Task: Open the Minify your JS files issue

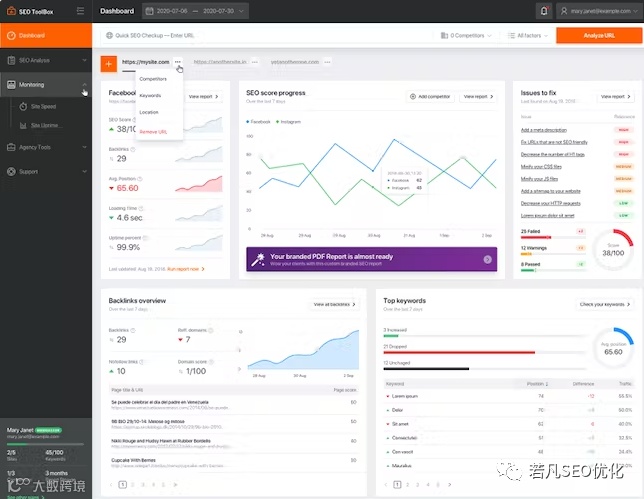Action: pyautogui.click(x=539, y=179)
